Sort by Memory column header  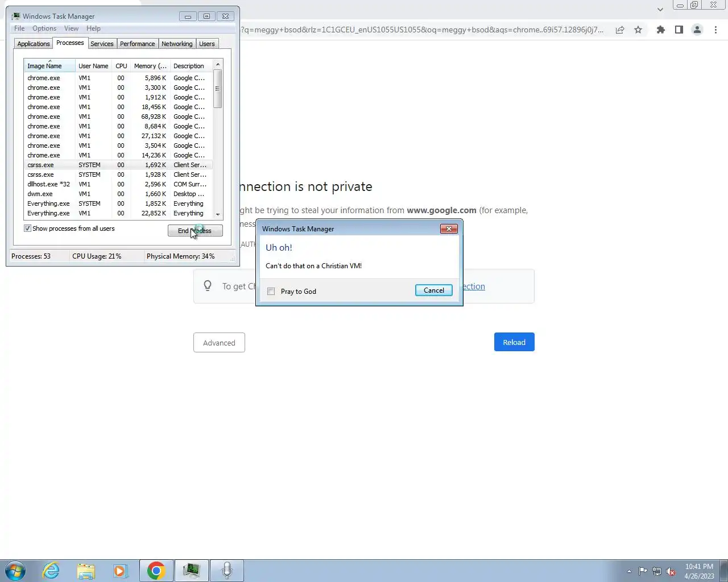[150, 66]
